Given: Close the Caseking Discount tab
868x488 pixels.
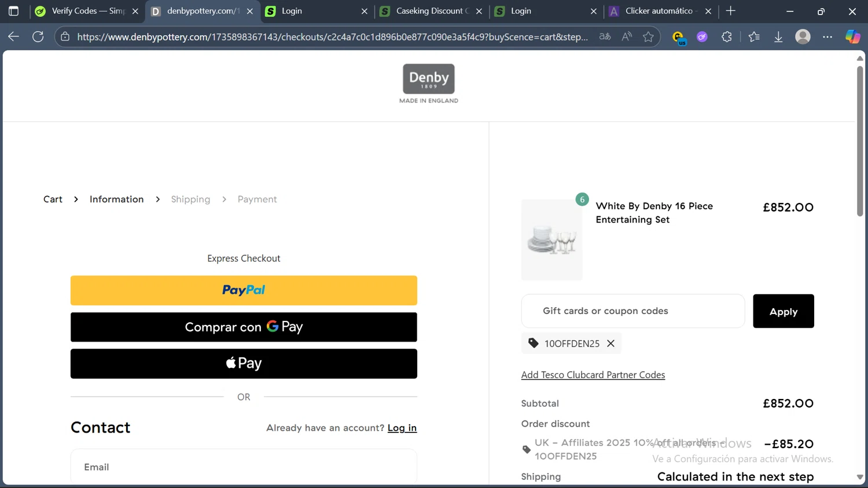Looking at the screenshot, I should [x=479, y=11].
